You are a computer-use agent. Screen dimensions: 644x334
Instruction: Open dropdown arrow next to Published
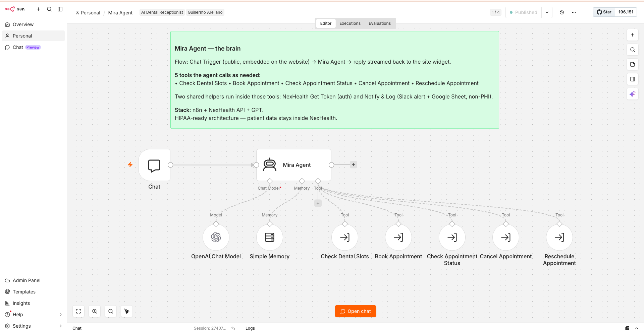click(x=547, y=12)
